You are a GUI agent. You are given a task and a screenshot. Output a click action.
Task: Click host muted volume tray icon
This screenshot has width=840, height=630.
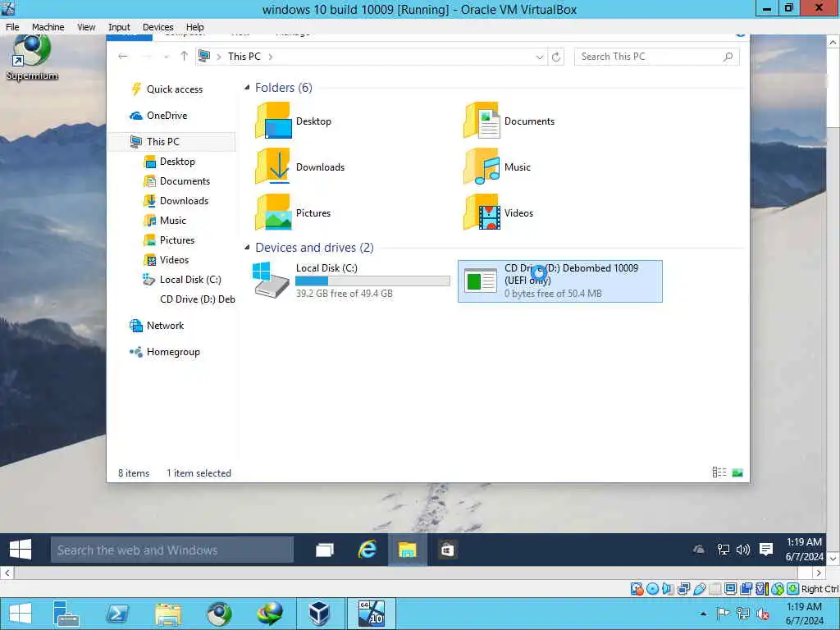762,614
